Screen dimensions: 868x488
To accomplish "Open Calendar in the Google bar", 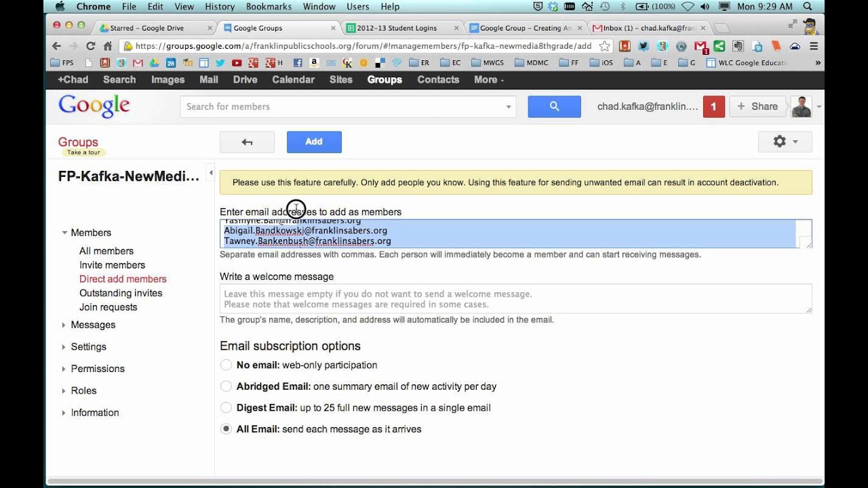I will click(x=293, y=79).
